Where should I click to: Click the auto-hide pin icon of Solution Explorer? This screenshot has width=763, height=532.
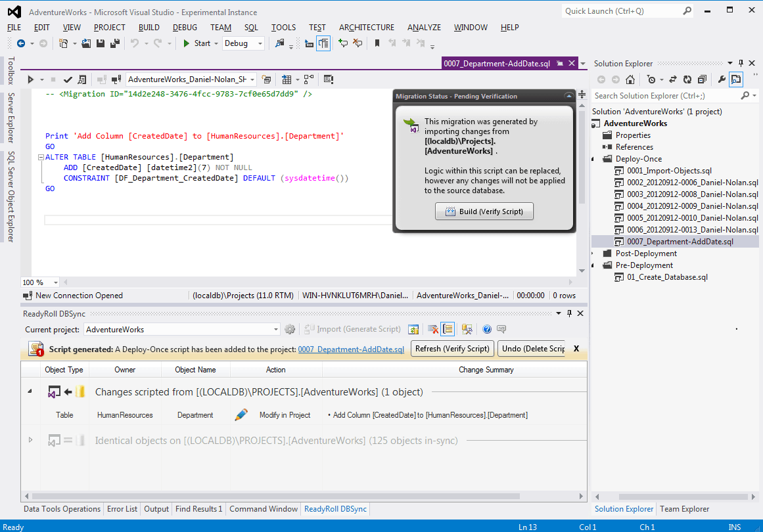pos(741,63)
